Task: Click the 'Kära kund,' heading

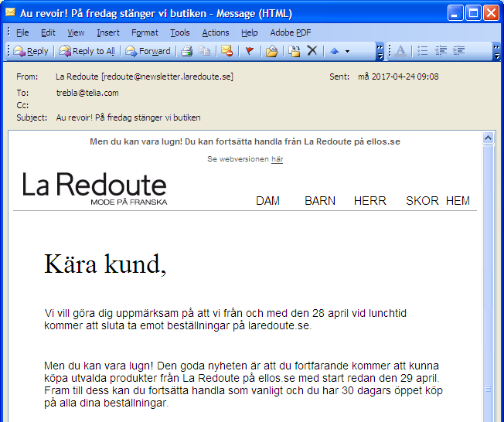Action: point(105,264)
